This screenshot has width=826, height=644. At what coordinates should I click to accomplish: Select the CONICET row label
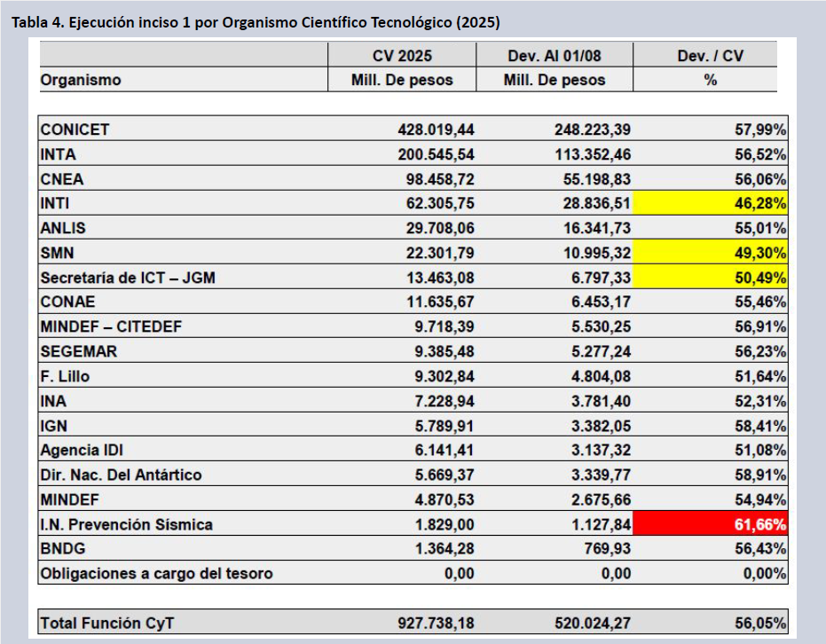[x=75, y=130]
